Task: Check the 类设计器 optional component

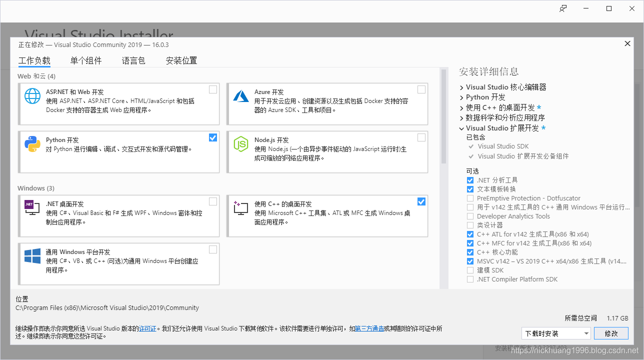Action: [470, 225]
